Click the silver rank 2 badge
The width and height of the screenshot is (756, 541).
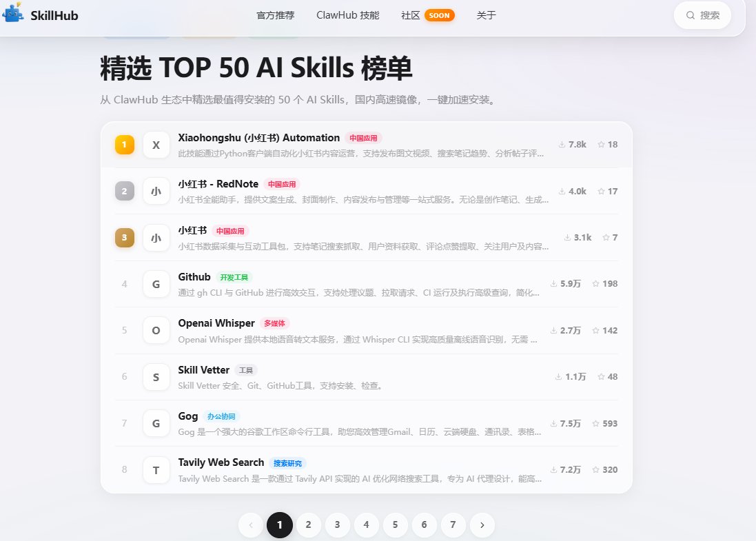(125, 191)
